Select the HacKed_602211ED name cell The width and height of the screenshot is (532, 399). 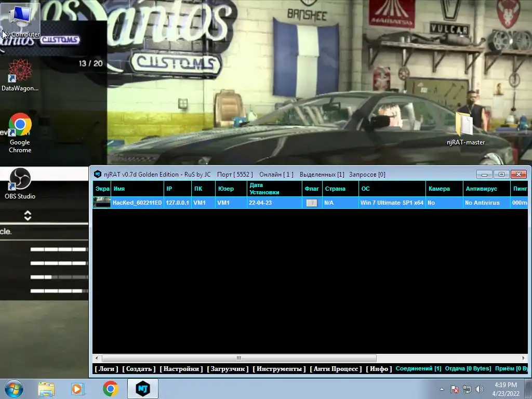(x=137, y=203)
